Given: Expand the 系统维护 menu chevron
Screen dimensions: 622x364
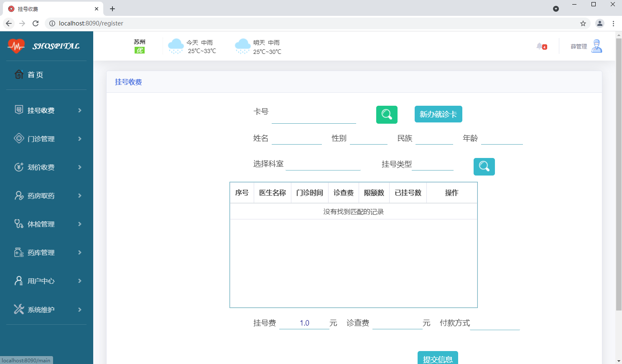Looking at the screenshot, I should [79, 310].
